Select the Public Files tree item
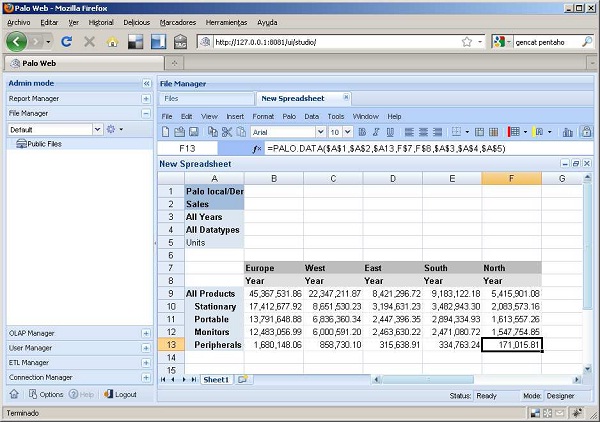 click(44, 144)
